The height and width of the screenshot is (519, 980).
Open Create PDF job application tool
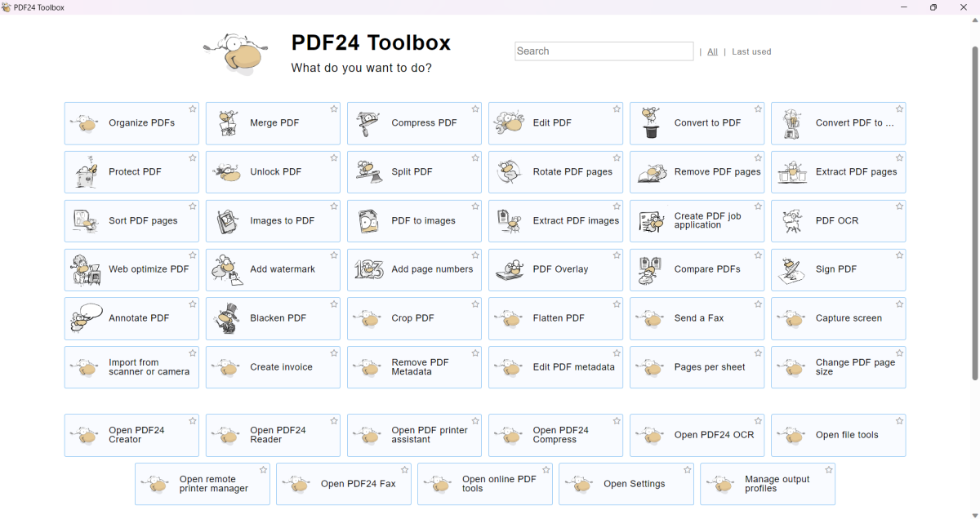click(x=697, y=221)
